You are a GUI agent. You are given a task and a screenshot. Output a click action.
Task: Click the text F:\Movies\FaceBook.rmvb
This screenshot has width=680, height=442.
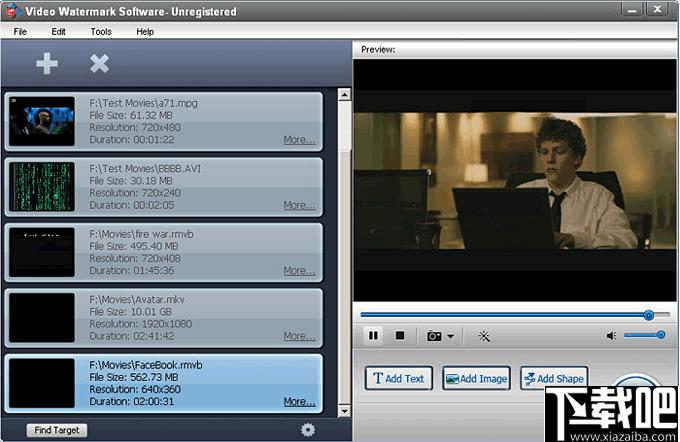[x=146, y=365]
